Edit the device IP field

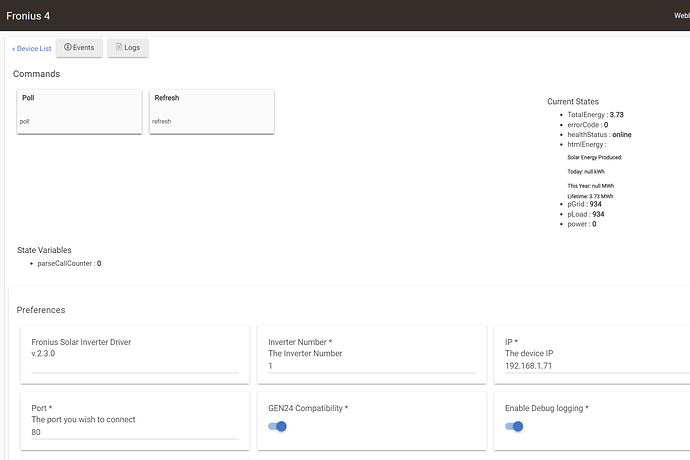(x=598, y=366)
